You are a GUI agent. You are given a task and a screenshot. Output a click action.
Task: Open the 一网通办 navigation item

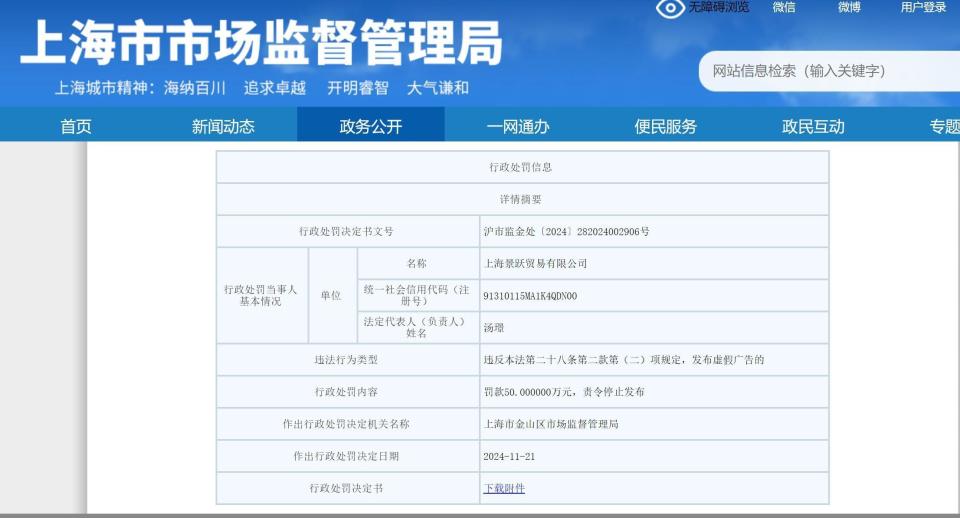pyautogui.click(x=518, y=126)
